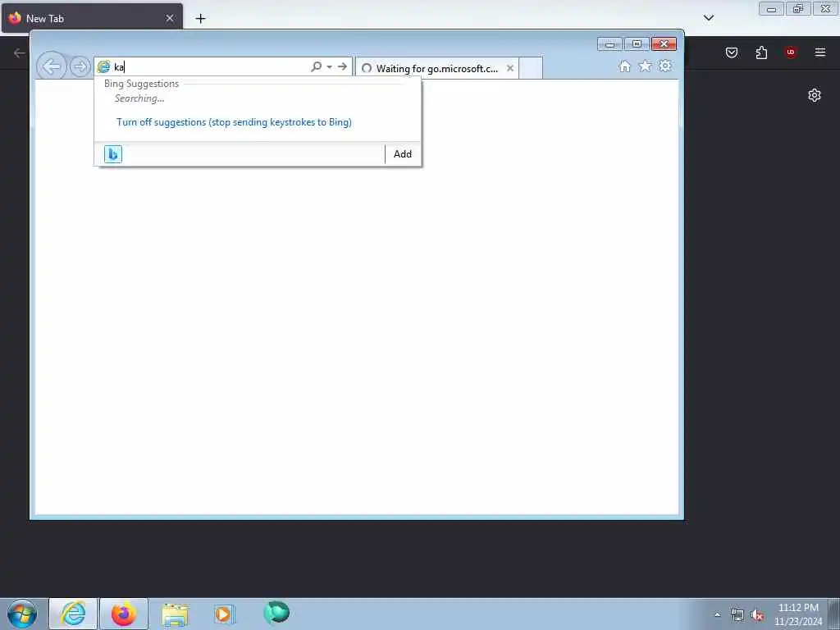Switch to Firefox on the taskbar
Viewport: 840px width, 630px height.
tap(124, 614)
